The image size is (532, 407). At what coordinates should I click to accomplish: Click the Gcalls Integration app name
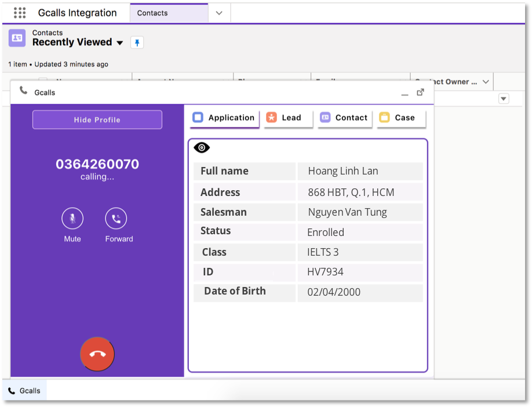(77, 13)
